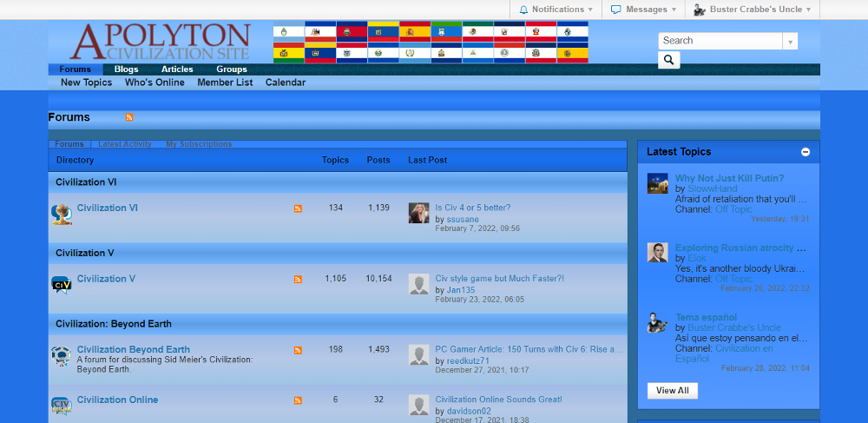Viewport: 868px width, 423px height.
Task: Open the RSS feed for Civilization VI forum
Action: coord(298,208)
